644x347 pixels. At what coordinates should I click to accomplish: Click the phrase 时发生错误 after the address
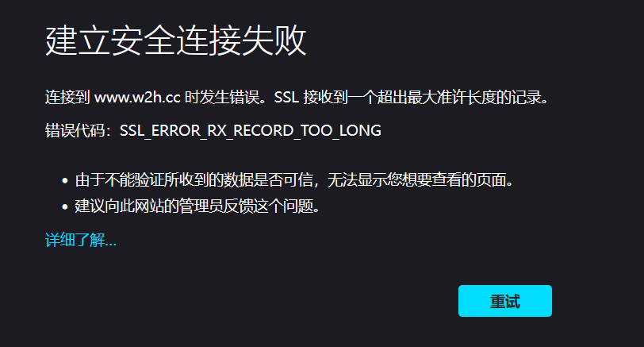click(222, 98)
